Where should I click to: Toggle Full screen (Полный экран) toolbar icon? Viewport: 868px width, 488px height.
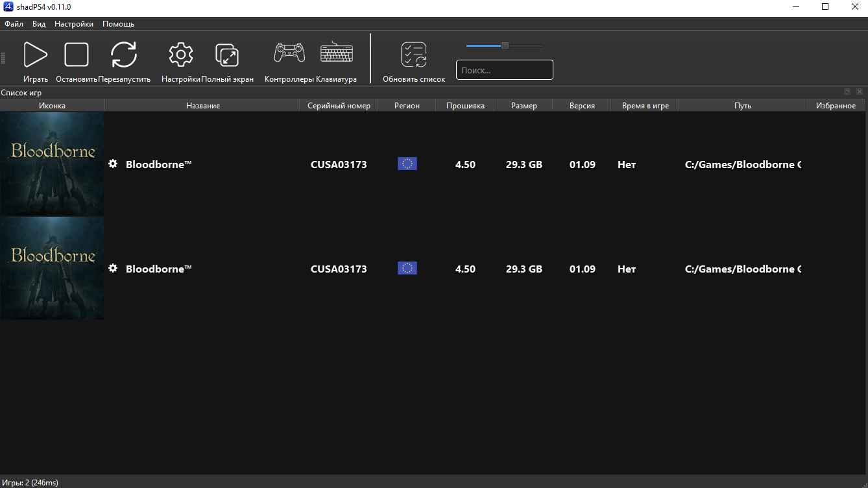227,55
